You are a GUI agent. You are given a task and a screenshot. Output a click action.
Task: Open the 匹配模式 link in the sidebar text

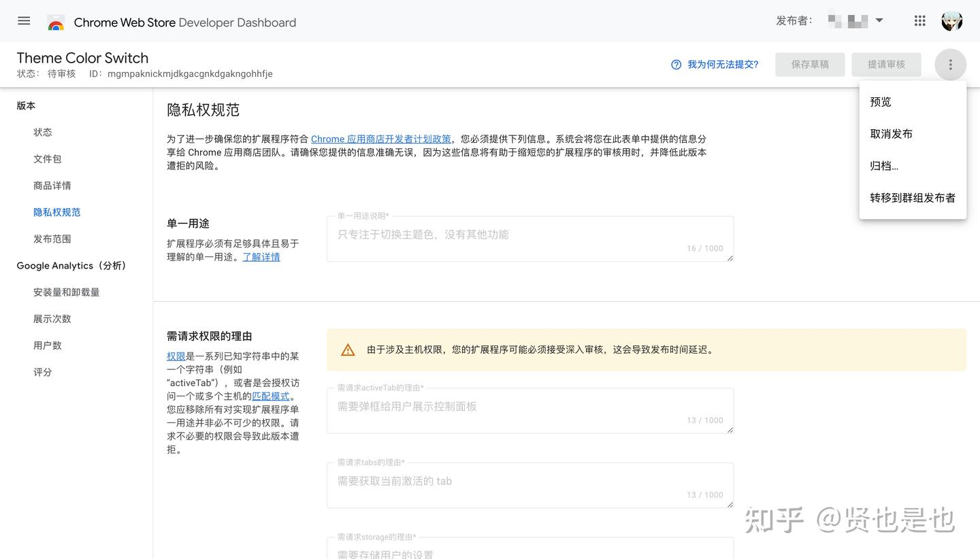point(272,396)
